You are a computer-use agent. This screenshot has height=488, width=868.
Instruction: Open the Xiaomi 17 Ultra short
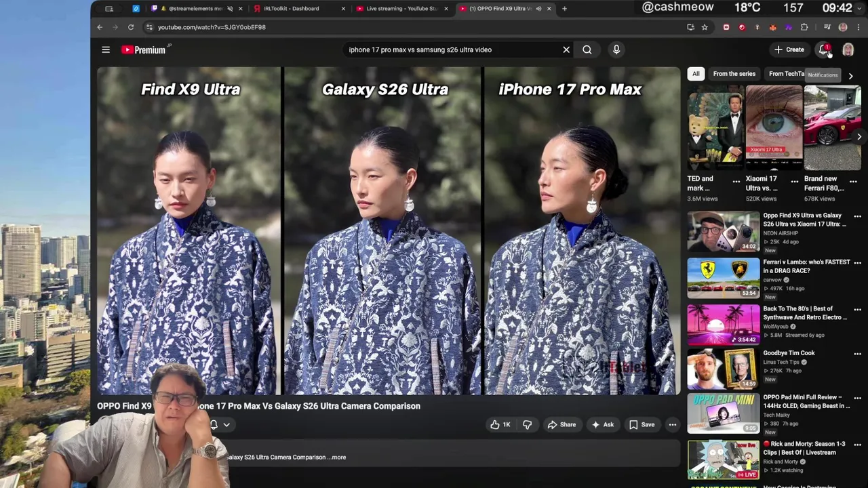point(774,127)
